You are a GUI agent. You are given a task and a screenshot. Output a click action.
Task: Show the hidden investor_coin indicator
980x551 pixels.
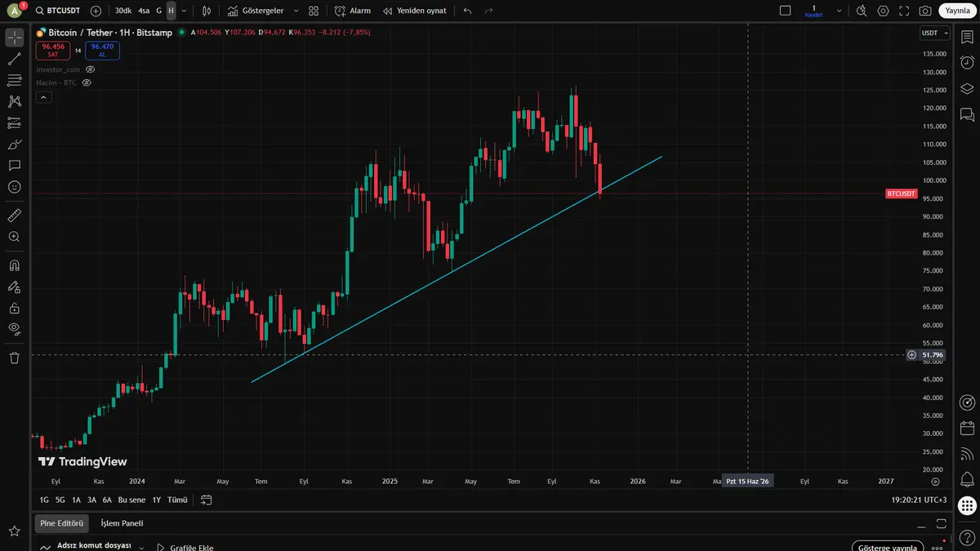(x=91, y=69)
